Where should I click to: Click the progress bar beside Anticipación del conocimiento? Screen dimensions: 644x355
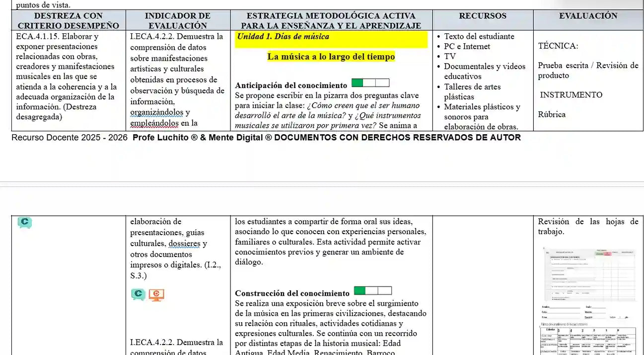pos(370,83)
